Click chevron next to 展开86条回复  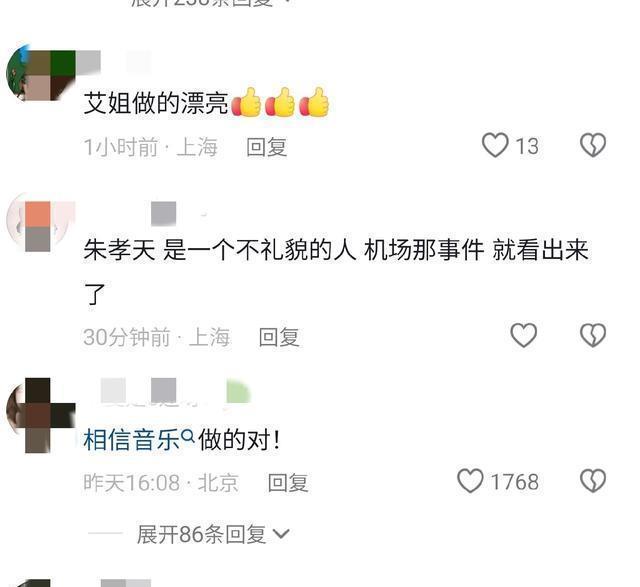(281, 534)
